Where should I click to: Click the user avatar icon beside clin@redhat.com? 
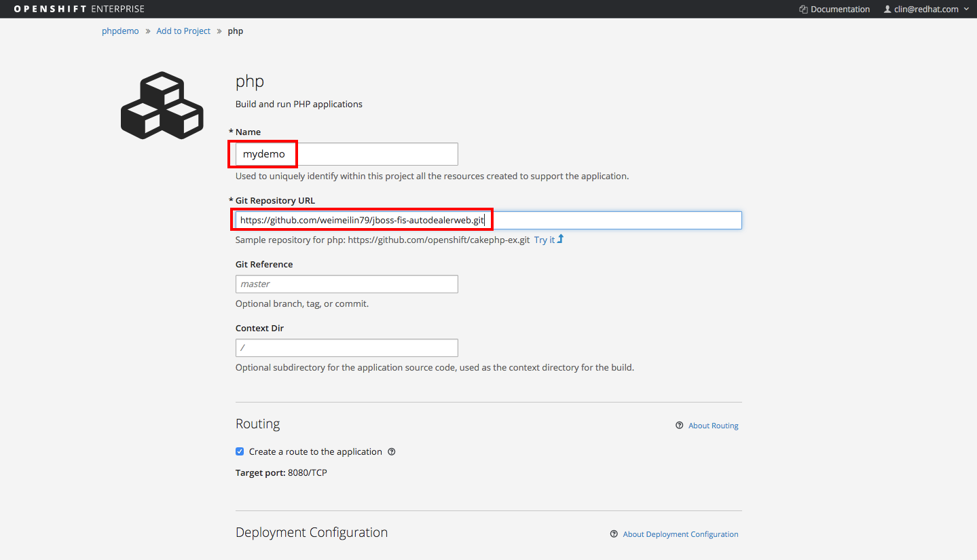coord(887,10)
